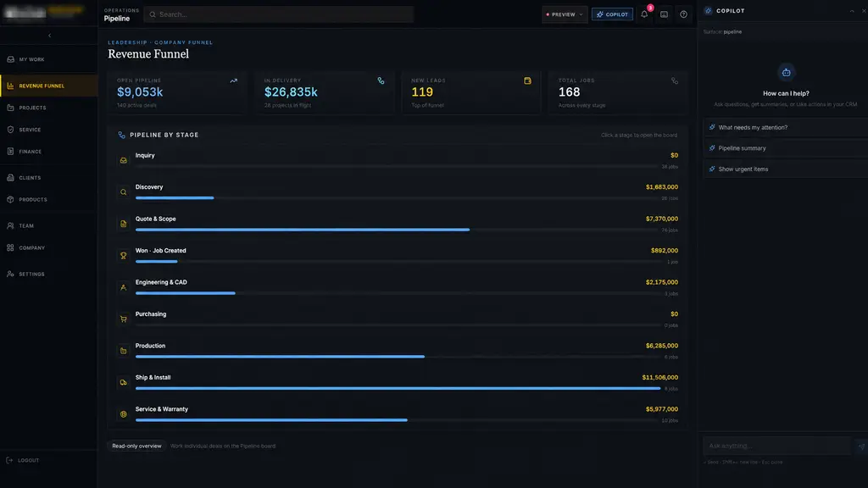Screen dimensions: 868x488
Task: Click the $5,977,000 Service & Warranty value
Action: tap(661, 409)
